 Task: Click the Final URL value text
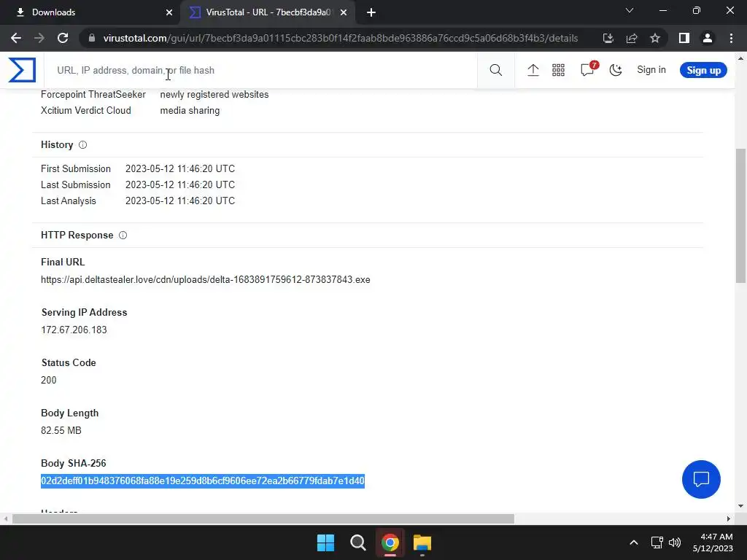click(x=205, y=279)
